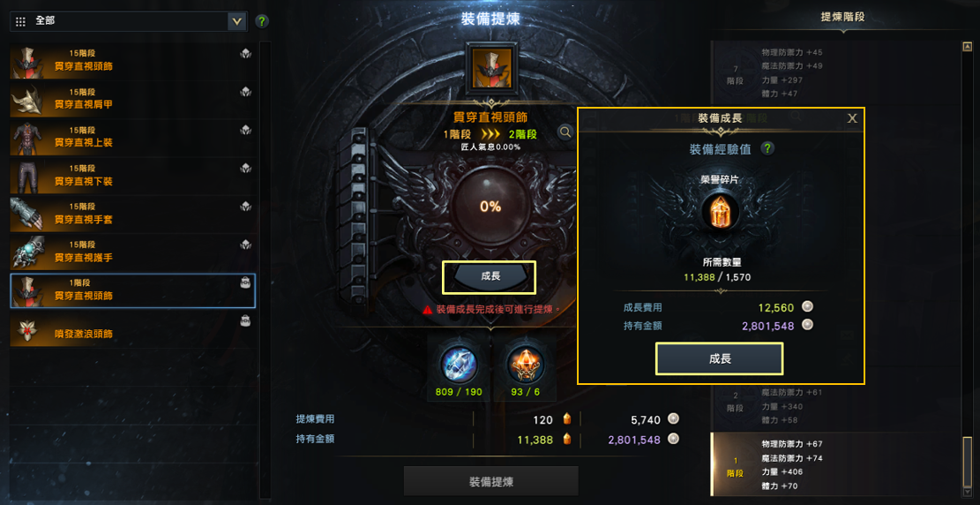
Task: Click the yellow dropdown arrow of filter
Action: click(x=237, y=21)
